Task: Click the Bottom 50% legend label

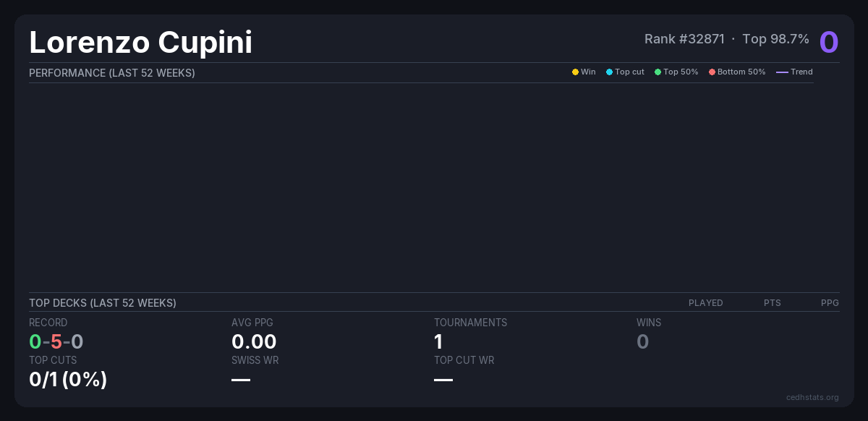Action: (741, 72)
